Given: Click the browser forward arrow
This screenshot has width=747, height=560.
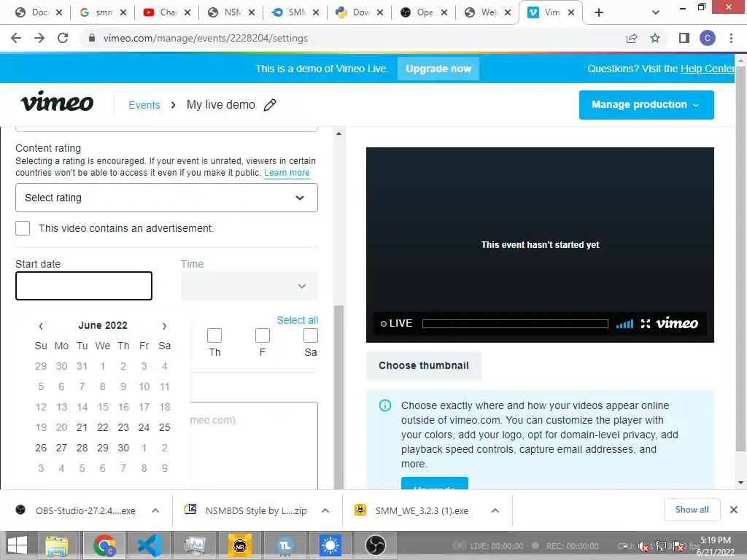Looking at the screenshot, I should tap(39, 38).
